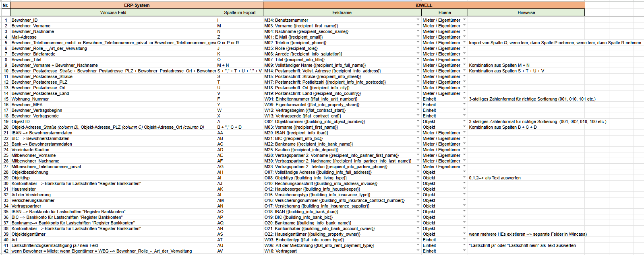This screenshot has height=255, width=644.
Task: Select the Wohnung_Nummer cell
Action: click(x=113, y=99)
